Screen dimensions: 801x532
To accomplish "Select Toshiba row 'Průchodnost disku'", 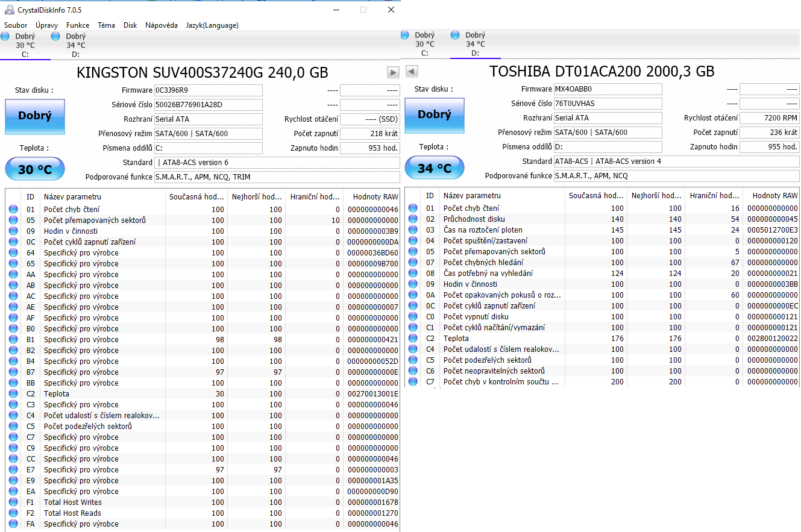I will tap(602, 219).
